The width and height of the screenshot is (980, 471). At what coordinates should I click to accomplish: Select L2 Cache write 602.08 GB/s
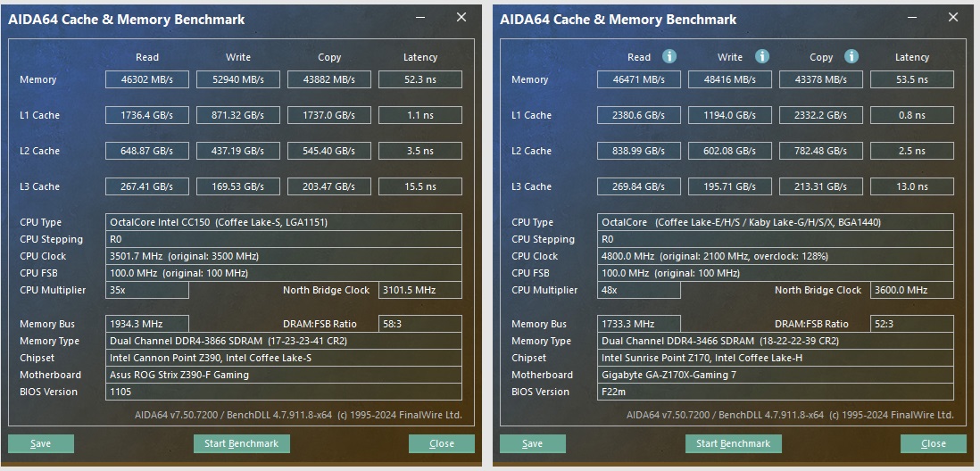(x=730, y=151)
